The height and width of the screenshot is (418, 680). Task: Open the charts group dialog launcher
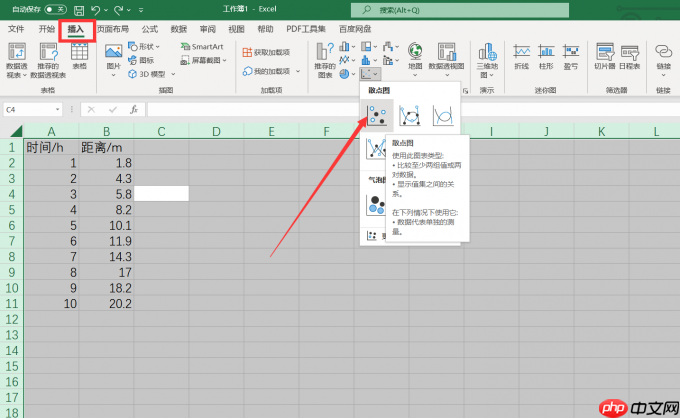click(466, 91)
